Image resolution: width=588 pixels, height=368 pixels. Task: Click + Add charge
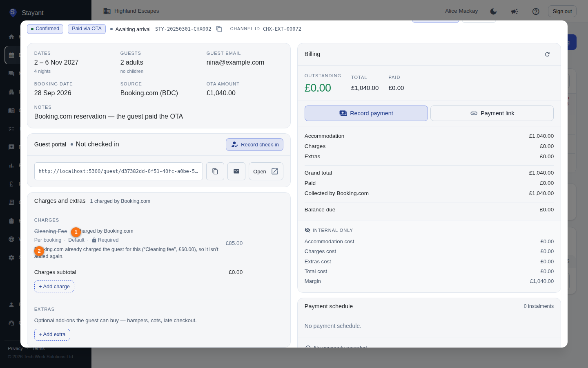pos(54,287)
